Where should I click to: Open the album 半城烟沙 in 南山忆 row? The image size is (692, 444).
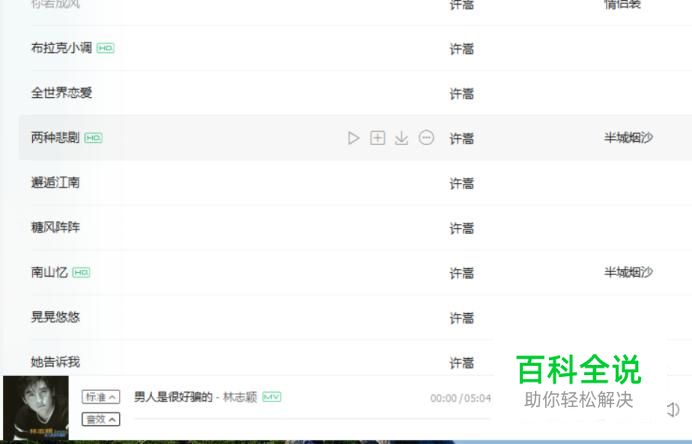pos(628,272)
